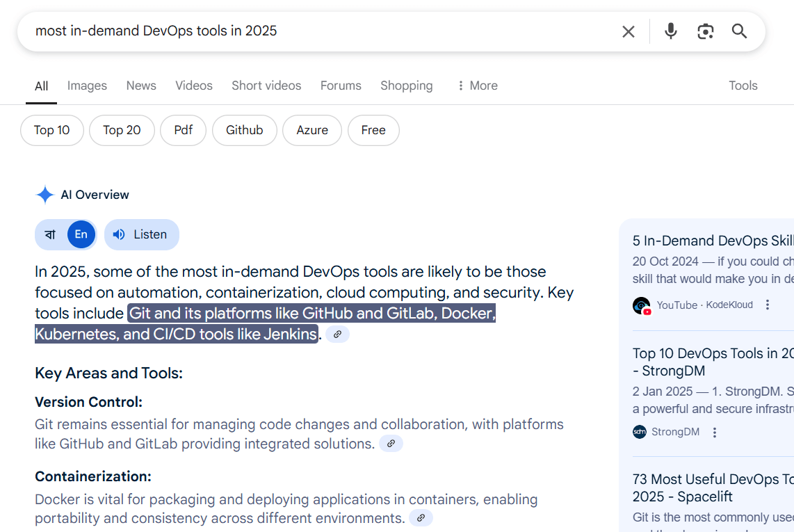Image resolution: width=794 pixels, height=532 pixels.
Task: Open source link icon after Version Control paragraph
Action: click(391, 444)
